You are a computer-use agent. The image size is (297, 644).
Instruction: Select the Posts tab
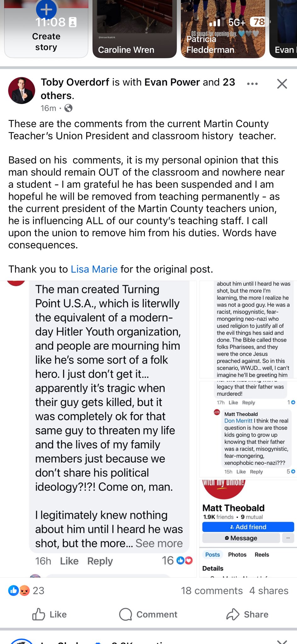[x=213, y=554]
